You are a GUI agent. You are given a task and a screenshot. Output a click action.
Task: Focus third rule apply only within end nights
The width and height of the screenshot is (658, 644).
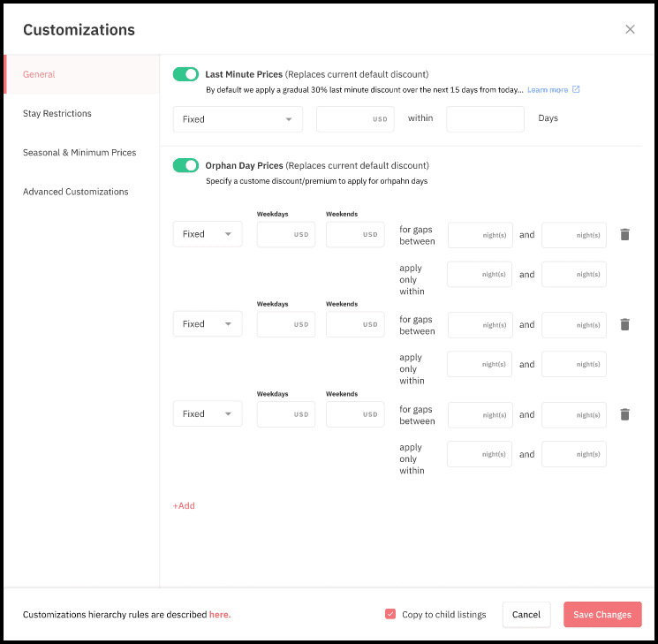573,454
